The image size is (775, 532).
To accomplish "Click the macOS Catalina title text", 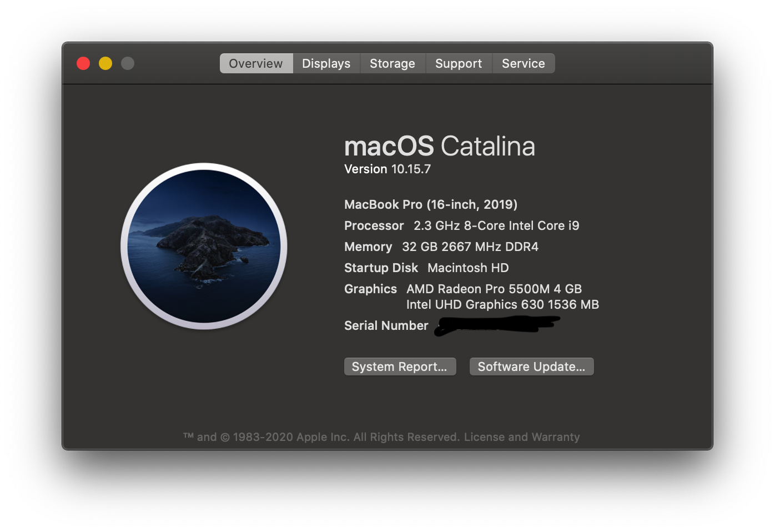I will 439,147.
